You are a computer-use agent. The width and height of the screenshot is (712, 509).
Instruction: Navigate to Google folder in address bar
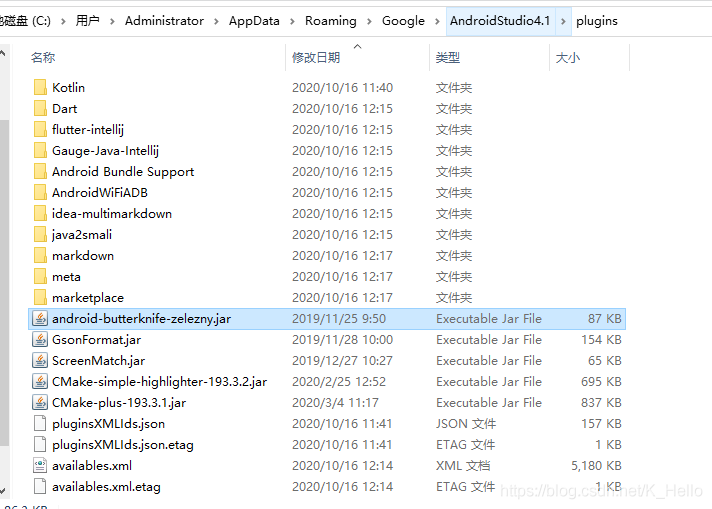(403, 21)
